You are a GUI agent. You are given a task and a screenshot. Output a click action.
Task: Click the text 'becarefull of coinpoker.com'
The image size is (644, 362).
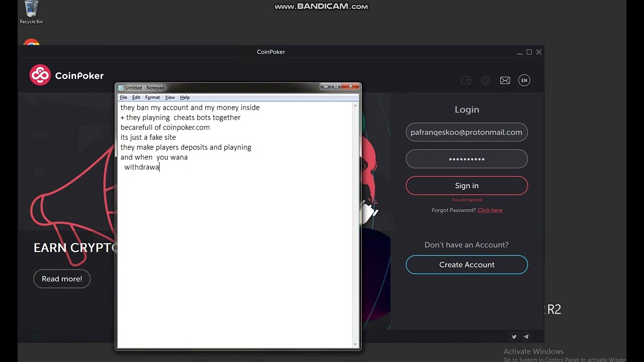[165, 127]
